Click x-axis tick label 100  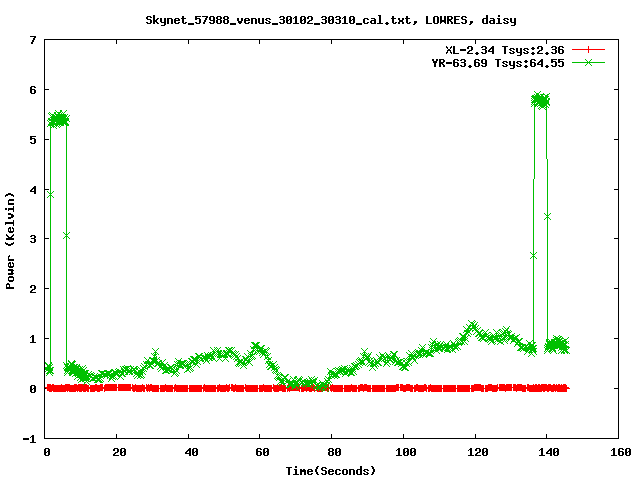[406, 452]
